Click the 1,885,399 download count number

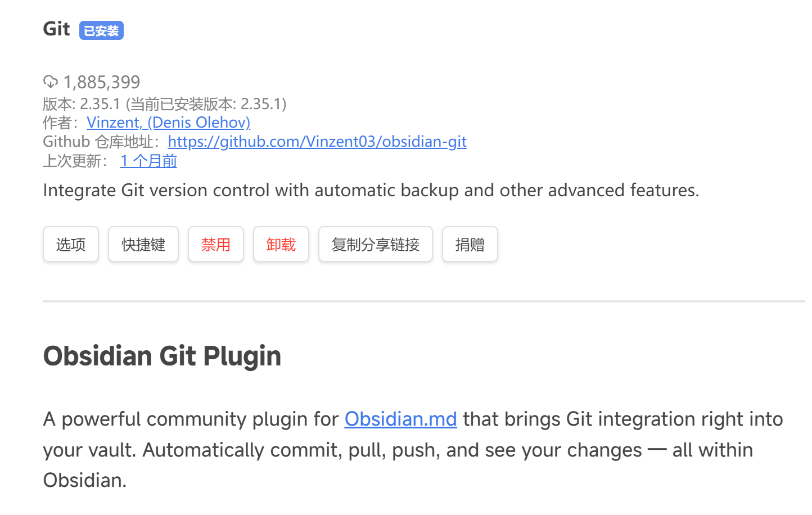[102, 83]
